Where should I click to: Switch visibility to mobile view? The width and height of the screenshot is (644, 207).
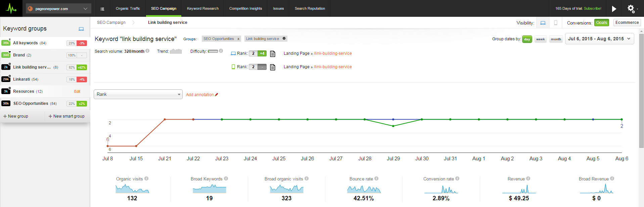click(x=556, y=23)
